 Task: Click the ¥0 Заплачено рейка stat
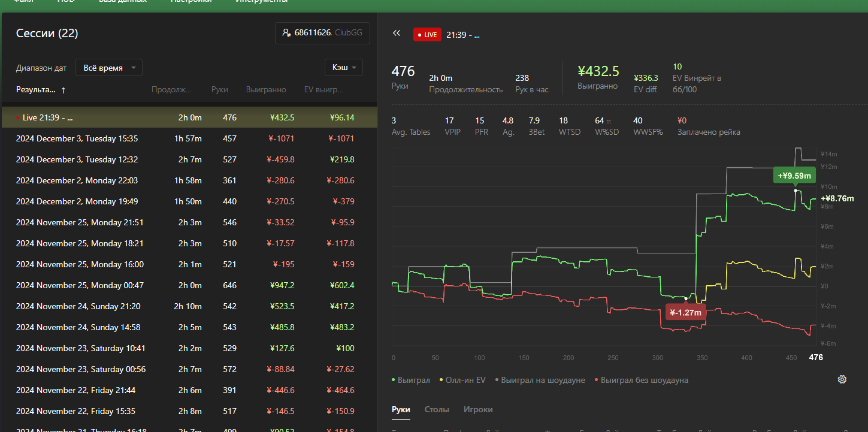tap(709, 126)
